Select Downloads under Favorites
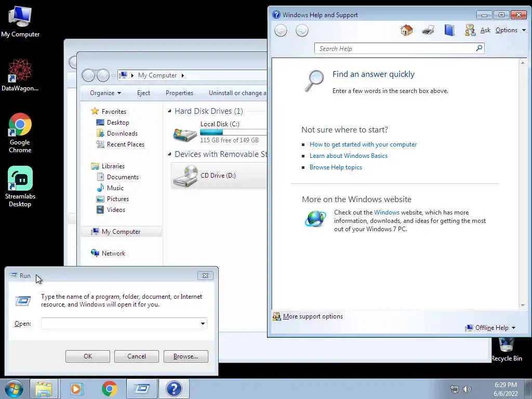Image resolution: width=532 pixels, height=399 pixels. tap(122, 134)
